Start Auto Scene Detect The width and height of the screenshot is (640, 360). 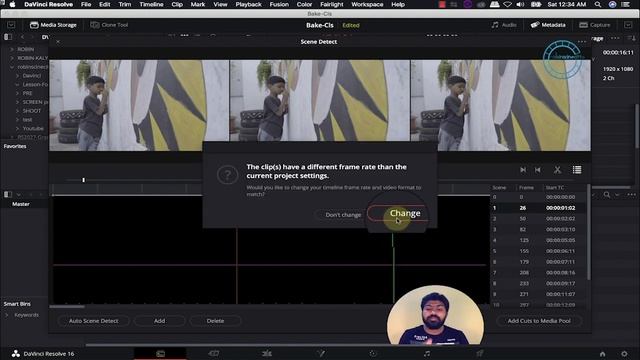(93, 321)
